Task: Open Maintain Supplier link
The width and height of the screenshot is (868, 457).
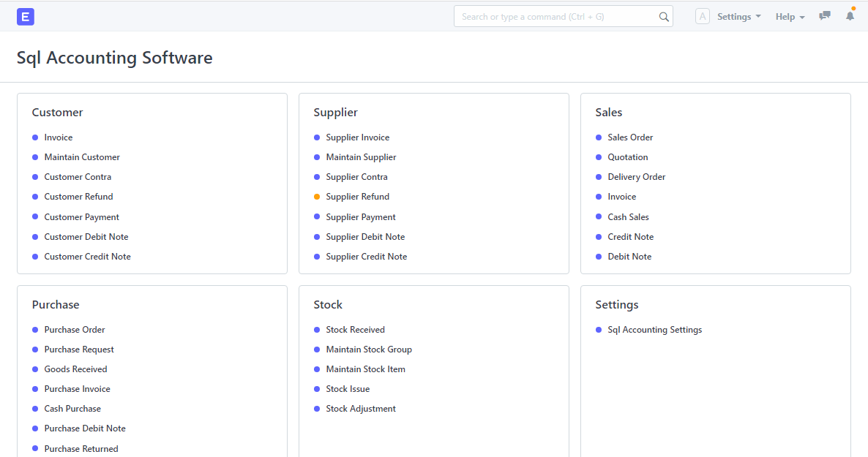Action: pyautogui.click(x=361, y=157)
